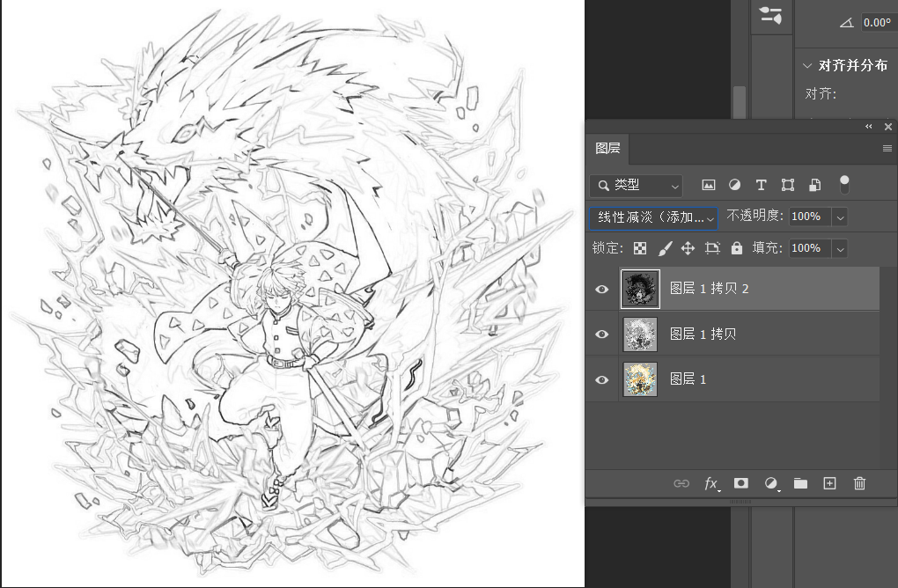
Task: Click the 对齐 label in properties
Action: pos(821,94)
